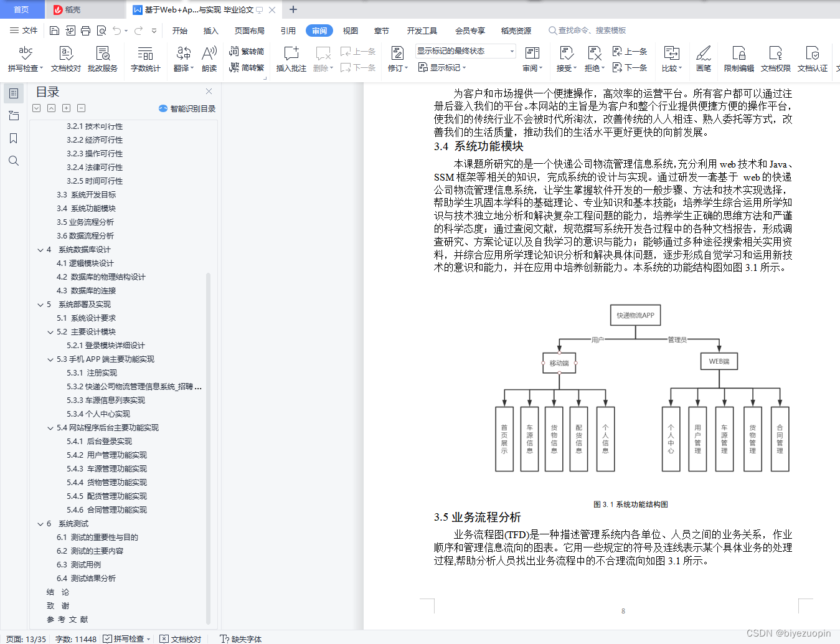Switch to the 页面布局 ribbon tab

pos(249,30)
